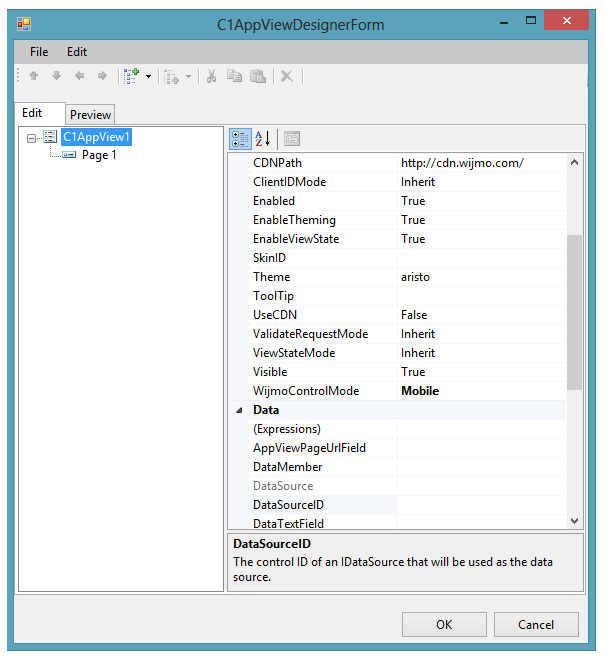Click the property grid scroll up arrow
This screenshot has width=604, height=660.
coord(574,162)
